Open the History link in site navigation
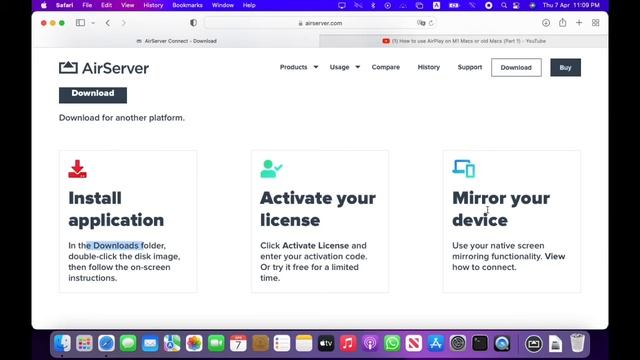This screenshot has width=640, height=360. (429, 67)
